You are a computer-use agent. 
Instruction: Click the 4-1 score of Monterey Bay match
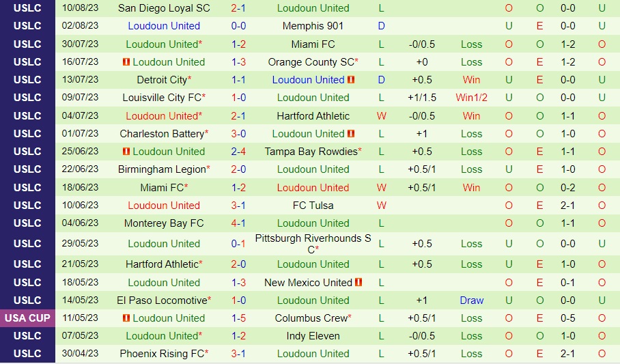(238, 223)
